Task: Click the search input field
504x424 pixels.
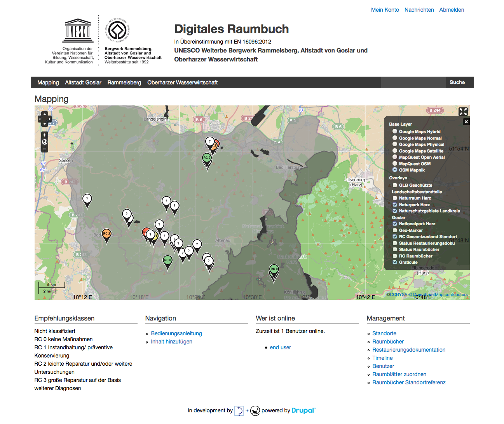Action: click(413, 82)
